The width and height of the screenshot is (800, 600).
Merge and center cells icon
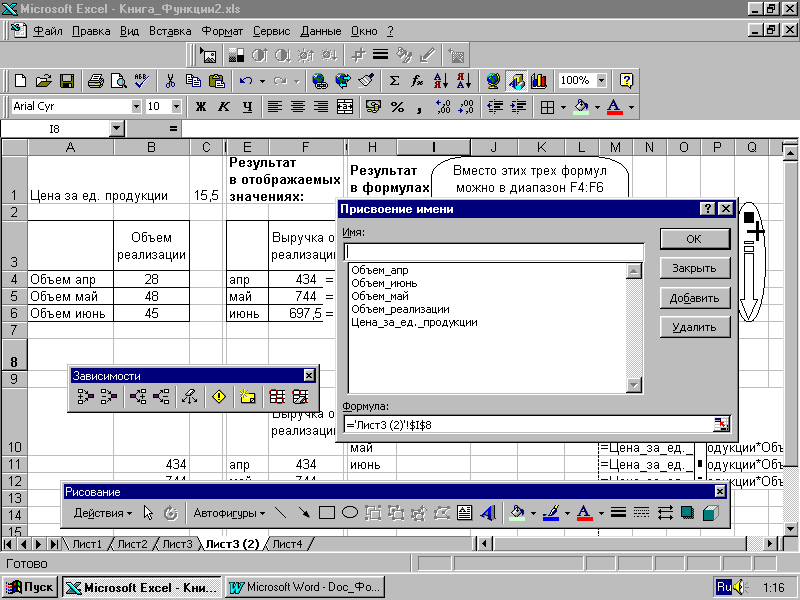point(345,107)
